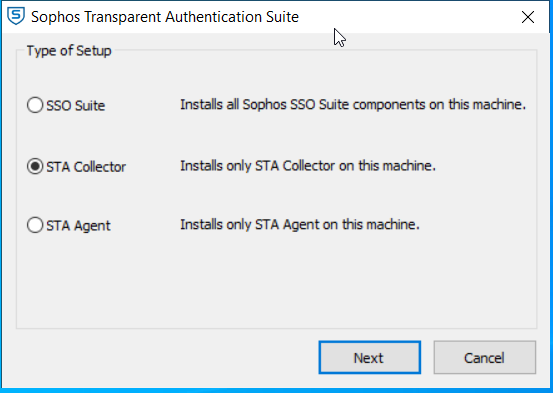
Task: Cancel the setup dialog
Action: click(485, 357)
